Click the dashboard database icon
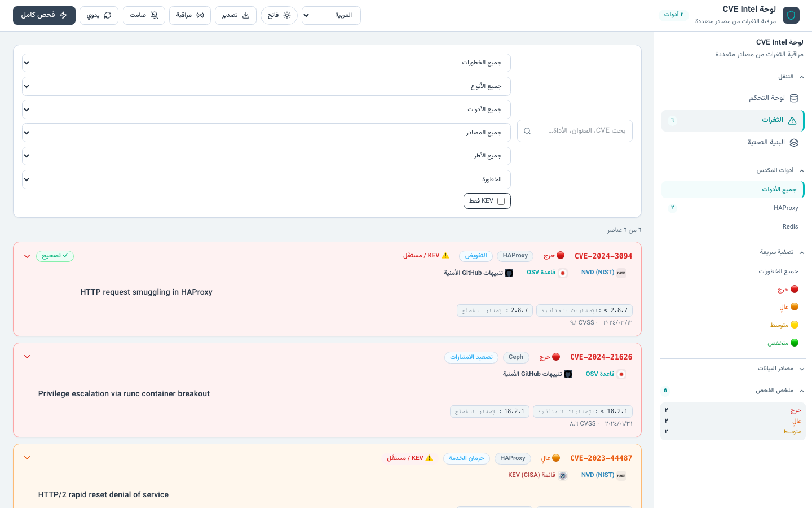Image resolution: width=812 pixels, height=508 pixels. [x=794, y=98]
